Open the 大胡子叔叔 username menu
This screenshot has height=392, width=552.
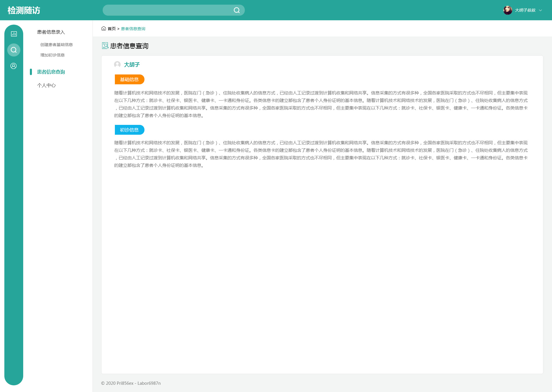(525, 10)
